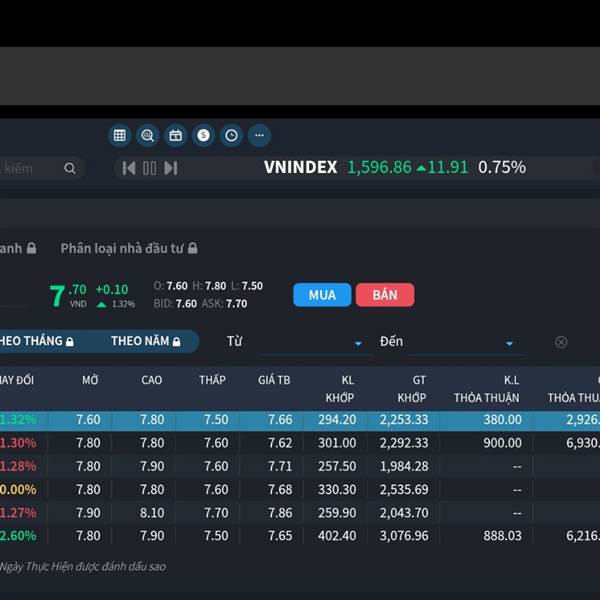This screenshot has height=600, width=600.
Task: Clear the date range filter
Action: (x=561, y=342)
